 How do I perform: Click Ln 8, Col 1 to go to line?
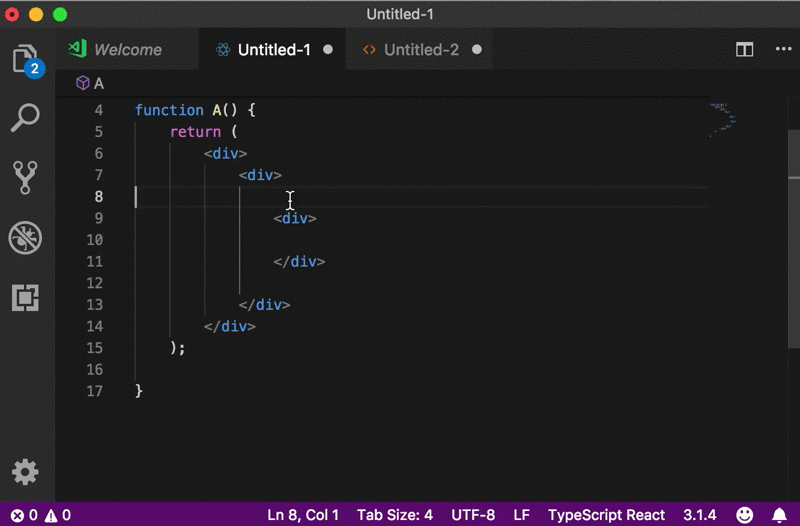(x=303, y=515)
